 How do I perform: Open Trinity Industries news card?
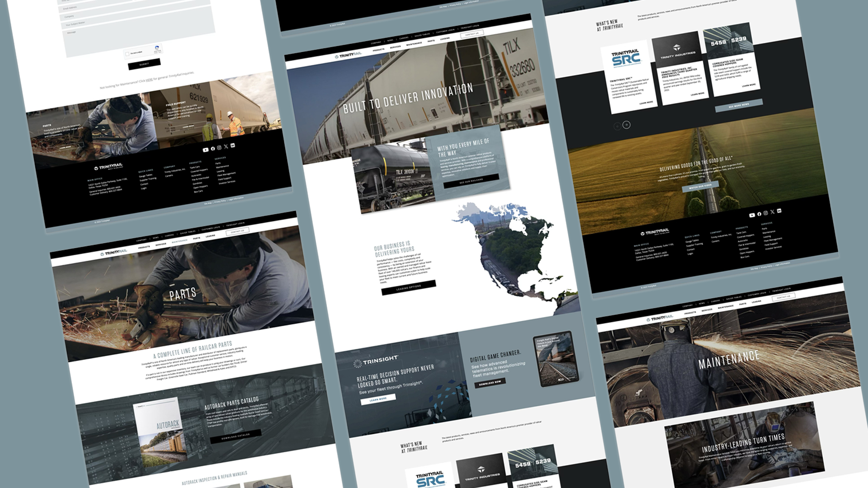[x=679, y=69]
